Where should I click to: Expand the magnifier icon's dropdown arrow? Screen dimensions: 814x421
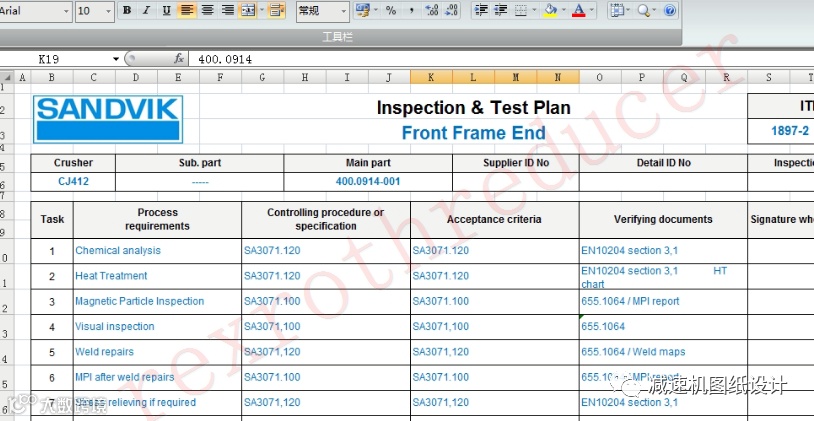[x=655, y=10]
